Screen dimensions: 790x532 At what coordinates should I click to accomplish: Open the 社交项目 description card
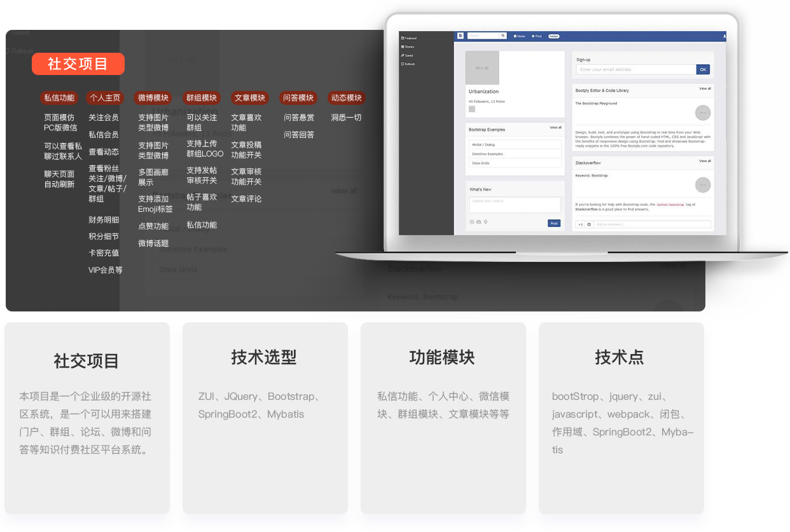pyautogui.click(x=87, y=418)
